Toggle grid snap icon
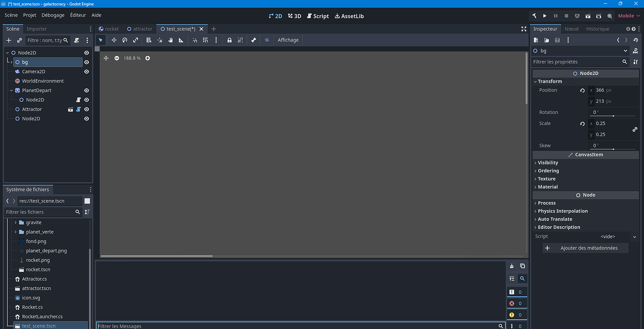 click(205, 40)
